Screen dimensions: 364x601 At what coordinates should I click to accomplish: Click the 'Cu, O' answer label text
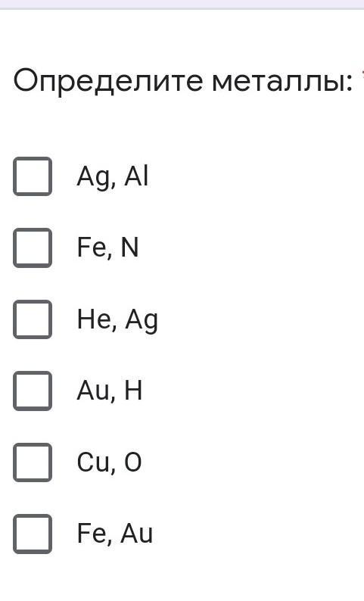[109, 462]
